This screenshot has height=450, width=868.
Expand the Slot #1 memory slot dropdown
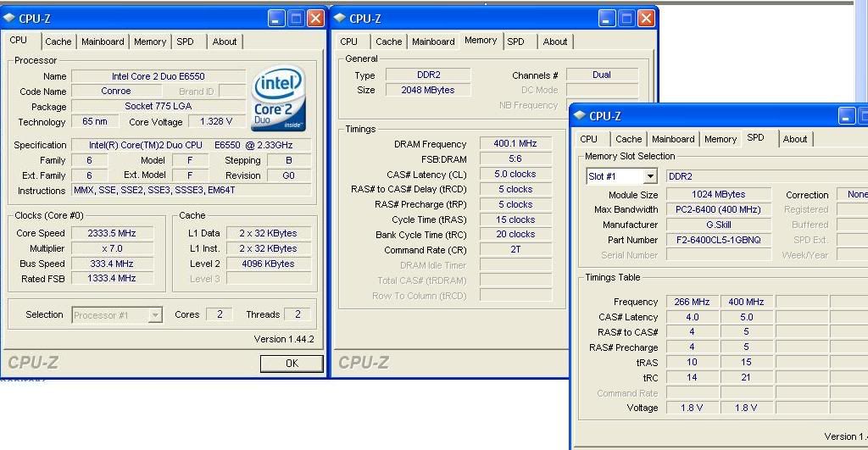[x=650, y=176]
